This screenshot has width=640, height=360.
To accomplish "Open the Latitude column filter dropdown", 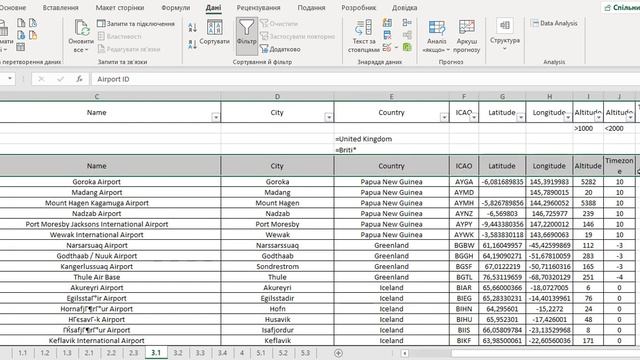I will 520,118.
